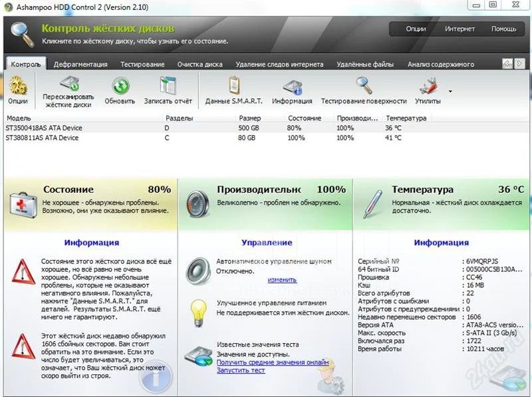Click the speaker noise management icon
The image size is (532, 397).
[x=198, y=271]
